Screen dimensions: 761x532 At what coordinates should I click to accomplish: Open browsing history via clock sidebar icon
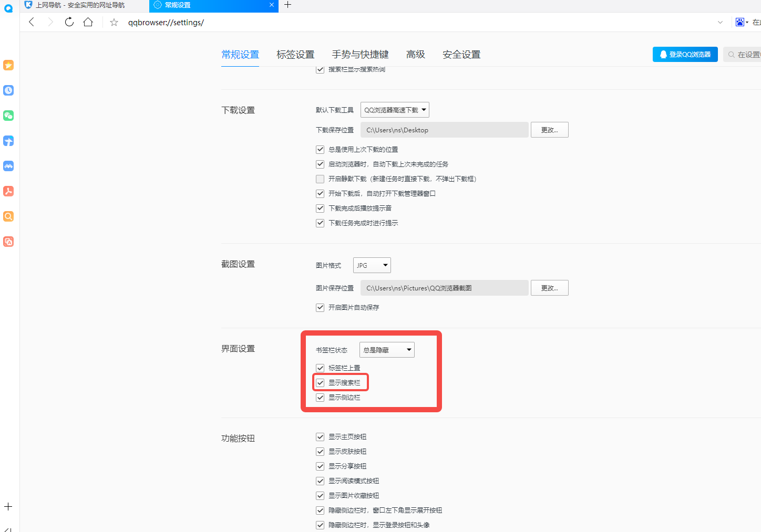pos(8,90)
